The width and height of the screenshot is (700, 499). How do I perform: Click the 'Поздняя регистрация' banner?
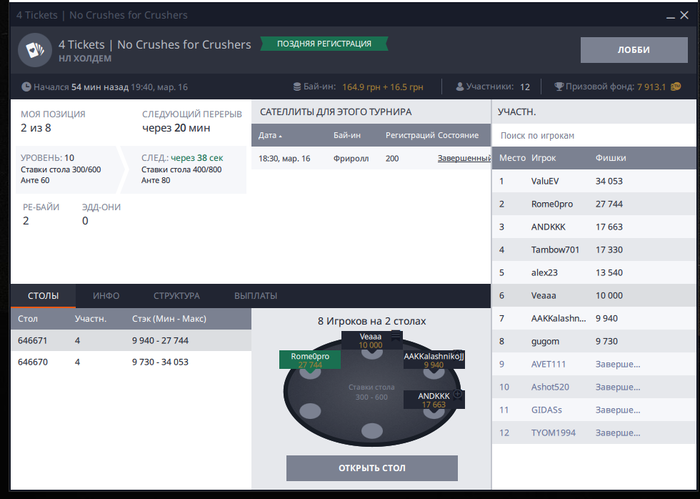324,44
